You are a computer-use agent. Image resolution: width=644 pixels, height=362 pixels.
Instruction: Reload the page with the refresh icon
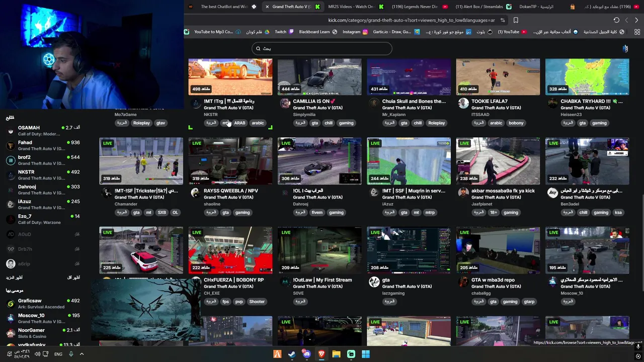pyautogui.click(x=616, y=20)
